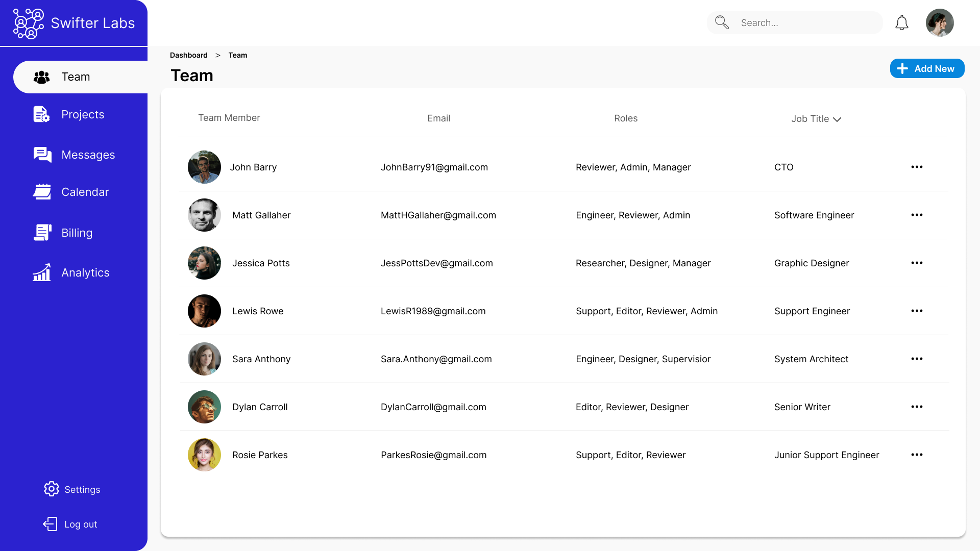The width and height of the screenshot is (980, 551).
Task: Open the Analytics chart icon
Action: pyautogui.click(x=42, y=272)
